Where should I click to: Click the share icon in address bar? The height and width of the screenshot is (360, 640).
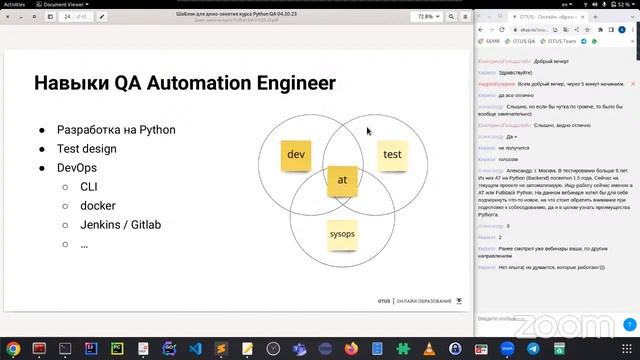pos(577,30)
